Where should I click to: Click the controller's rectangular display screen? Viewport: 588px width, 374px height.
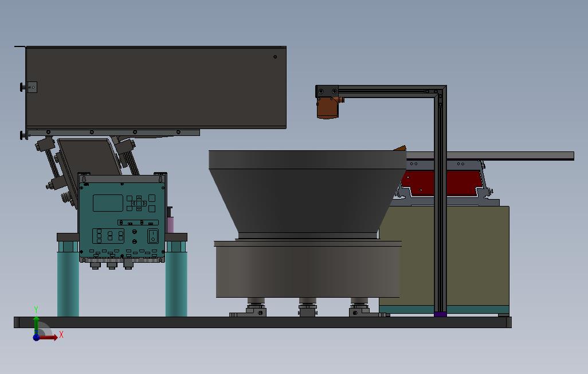[x=108, y=202]
